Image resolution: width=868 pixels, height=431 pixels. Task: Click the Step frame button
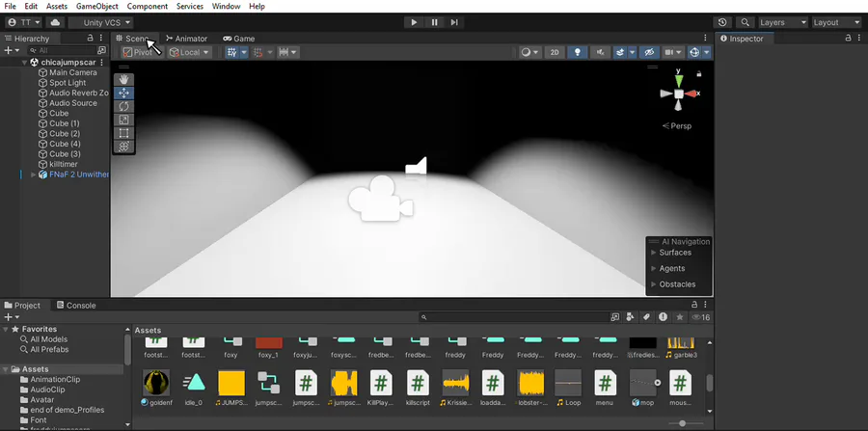coord(454,22)
